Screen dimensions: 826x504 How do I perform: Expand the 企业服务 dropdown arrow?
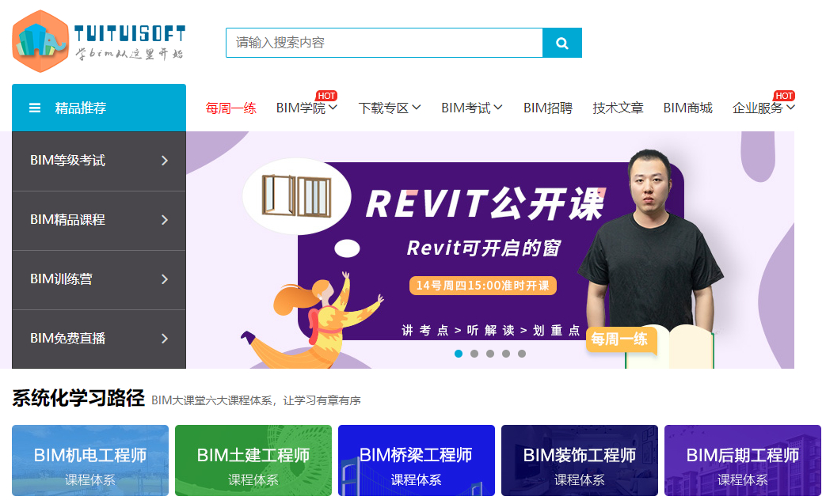coord(790,108)
